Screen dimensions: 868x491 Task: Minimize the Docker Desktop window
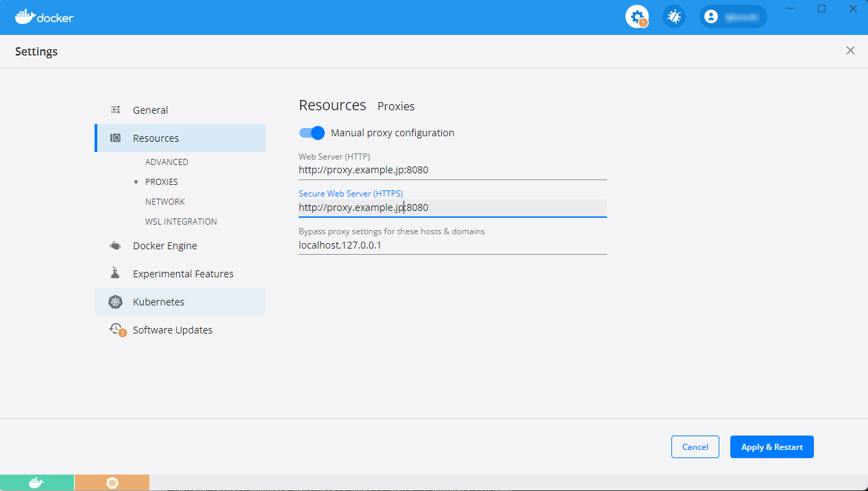[791, 8]
